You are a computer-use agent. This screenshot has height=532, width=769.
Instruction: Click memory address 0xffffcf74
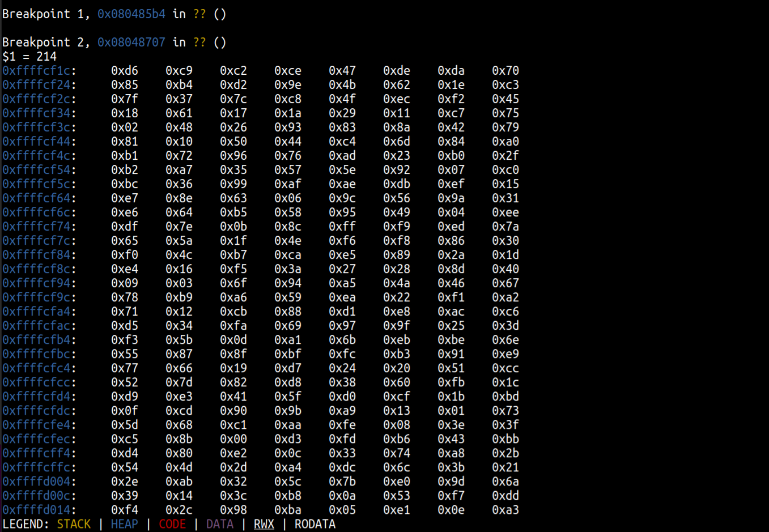36,227
